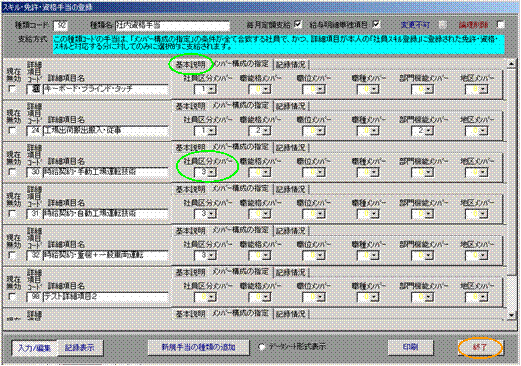Check the 論理削除 checkbox
This screenshot has width=521, height=366.
click(x=500, y=25)
